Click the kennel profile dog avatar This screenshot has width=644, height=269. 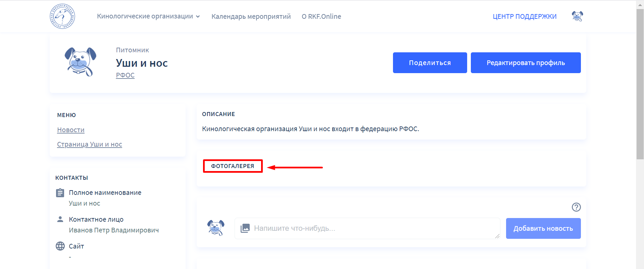(x=80, y=62)
